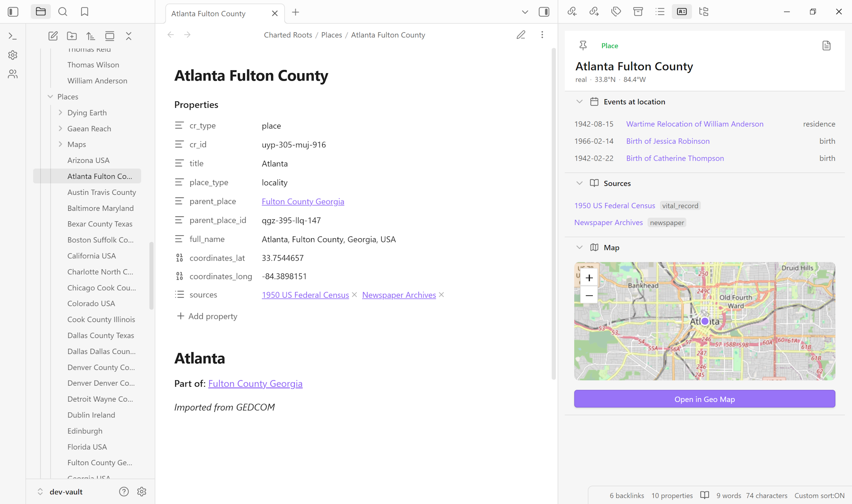Switch note to edit mode
This screenshot has width=852, height=504.
click(521, 35)
